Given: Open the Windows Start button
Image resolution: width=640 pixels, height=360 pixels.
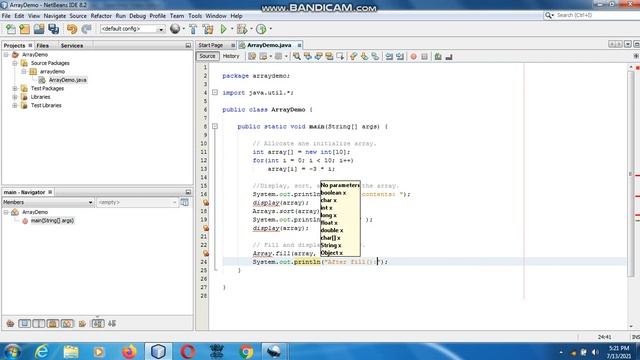Looking at the screenshot, I should click(13, 351).
